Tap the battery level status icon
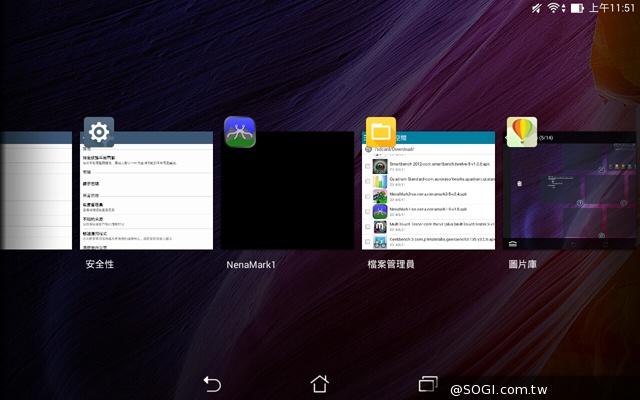Screen dimensions: 640x400 (577, 8)
